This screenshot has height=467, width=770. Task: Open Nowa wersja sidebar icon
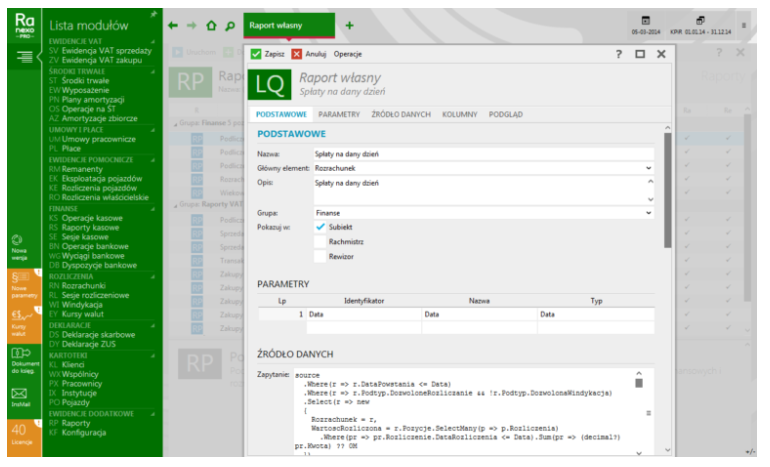click(19, 247)
